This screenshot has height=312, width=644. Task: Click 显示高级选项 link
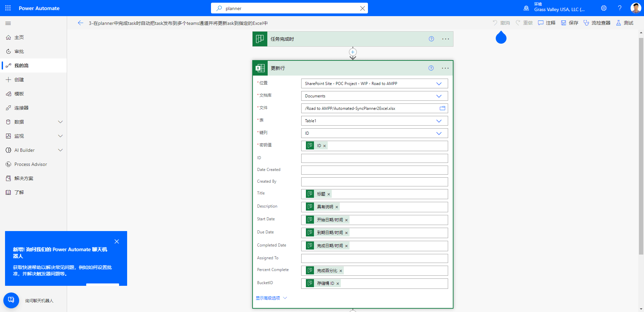tap(268, 298)
